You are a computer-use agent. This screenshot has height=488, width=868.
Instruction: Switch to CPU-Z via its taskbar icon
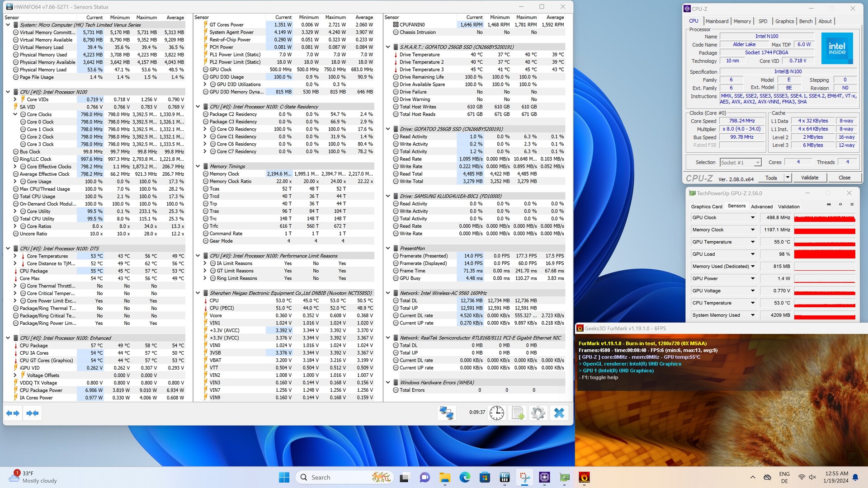(x=544, y=477)
